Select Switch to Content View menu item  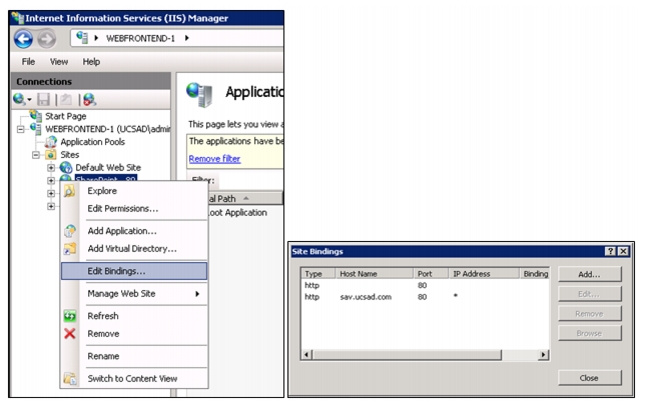click(x=134, y=378)
